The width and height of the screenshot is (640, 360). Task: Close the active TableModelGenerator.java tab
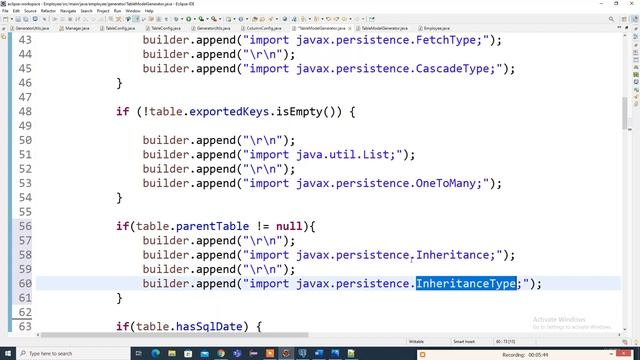pos(350,28)
